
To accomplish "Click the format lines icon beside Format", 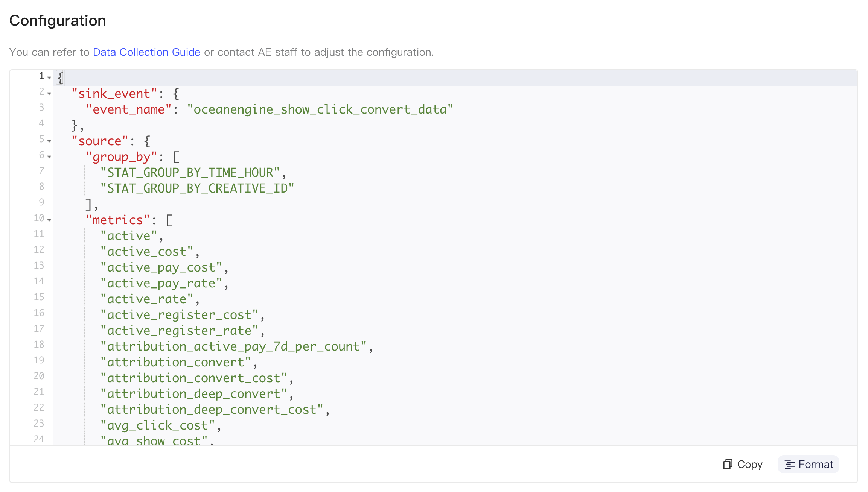I will [x=790, y=465].
